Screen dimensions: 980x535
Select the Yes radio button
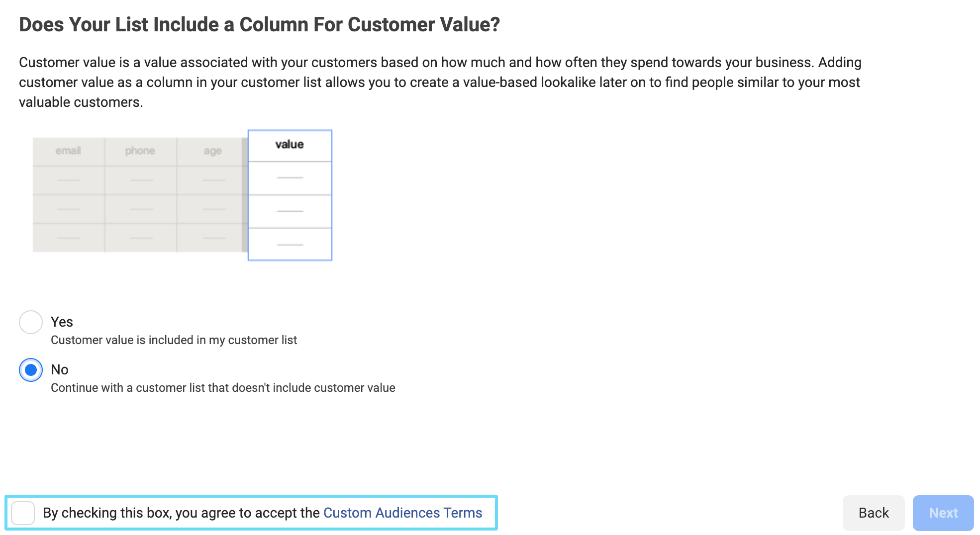[x=30, y=322]
